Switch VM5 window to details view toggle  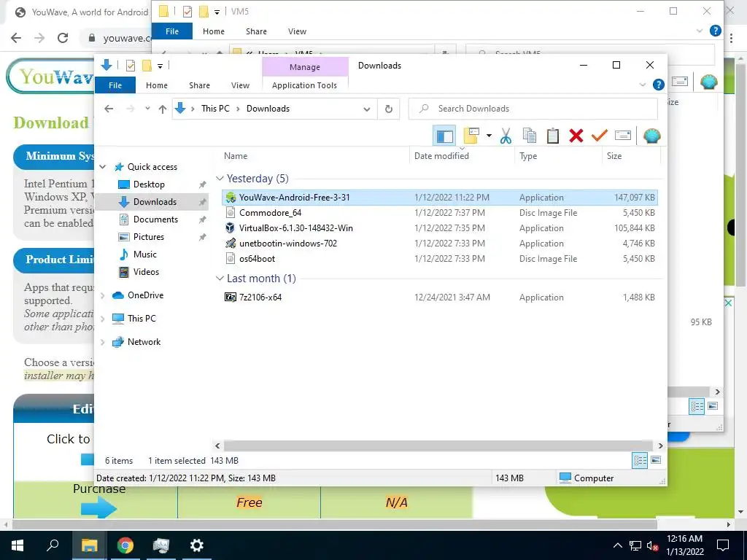point(697,406)
